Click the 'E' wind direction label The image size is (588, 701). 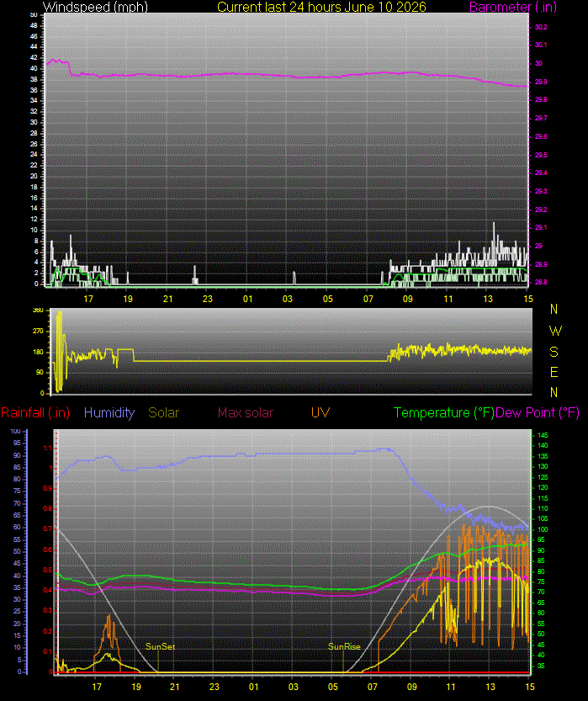click(x=554, y=372)
